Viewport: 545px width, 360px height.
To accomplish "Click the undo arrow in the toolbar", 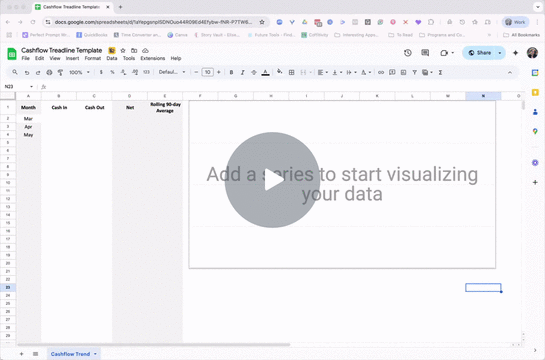I will [x=27, y=72].
